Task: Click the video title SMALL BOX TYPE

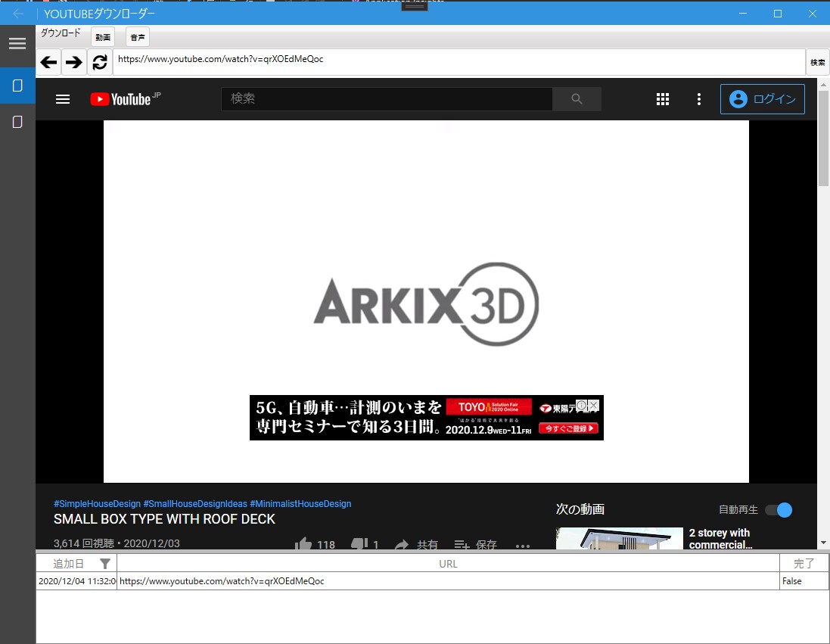Action: coord(164,519)
